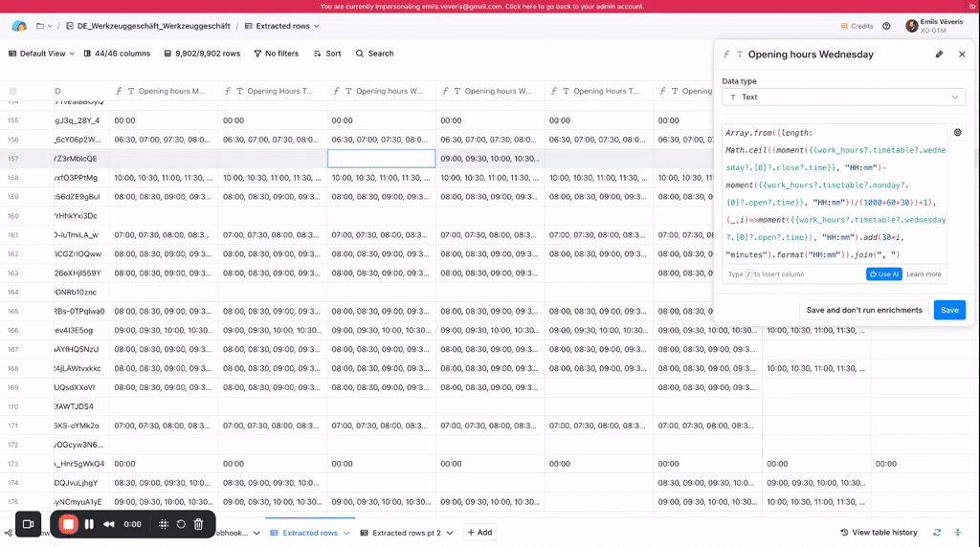Pause the screen recording
Viewport: 980px width, 547px height.
89,524
